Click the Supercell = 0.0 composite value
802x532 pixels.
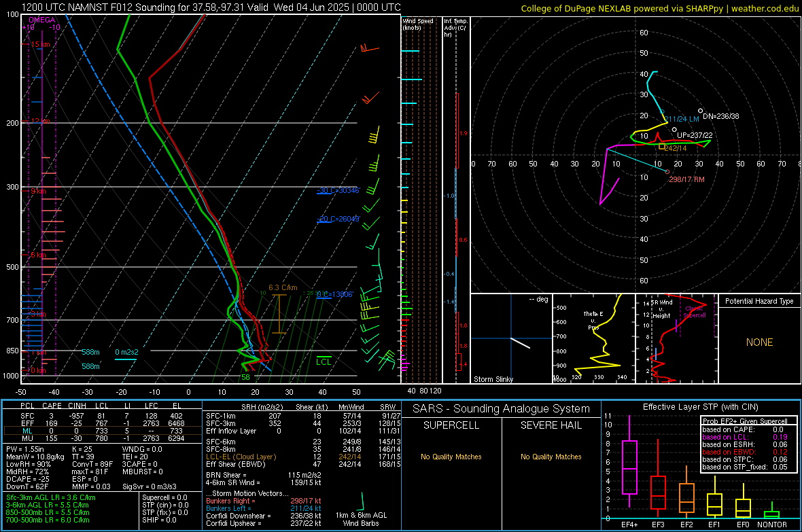164,497
